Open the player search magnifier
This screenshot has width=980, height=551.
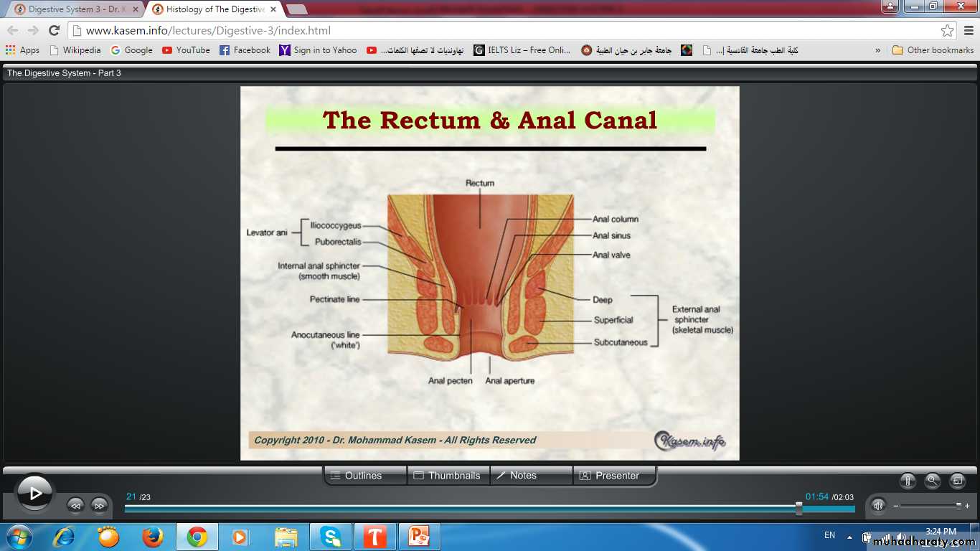click(x=932, y=481)
